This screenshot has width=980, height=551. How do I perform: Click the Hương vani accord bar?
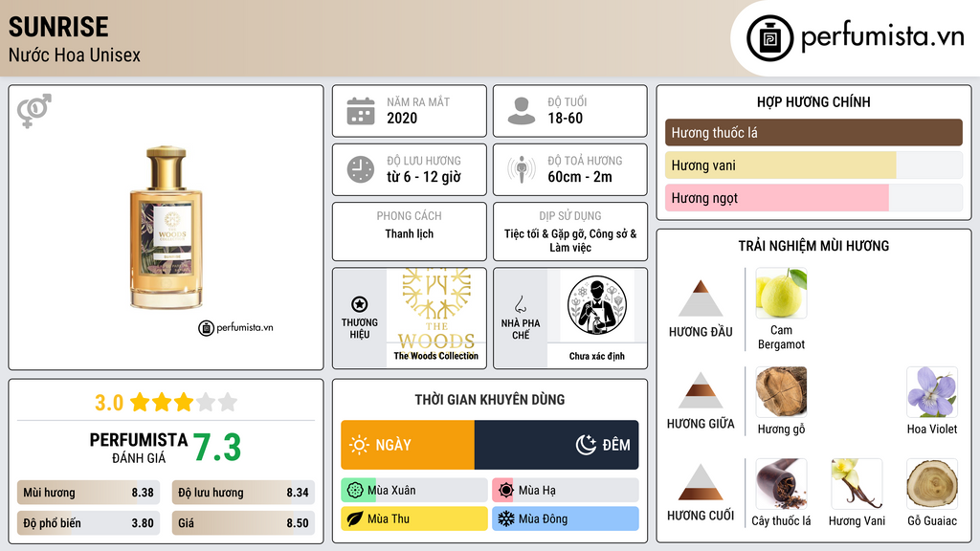point(813,165)
